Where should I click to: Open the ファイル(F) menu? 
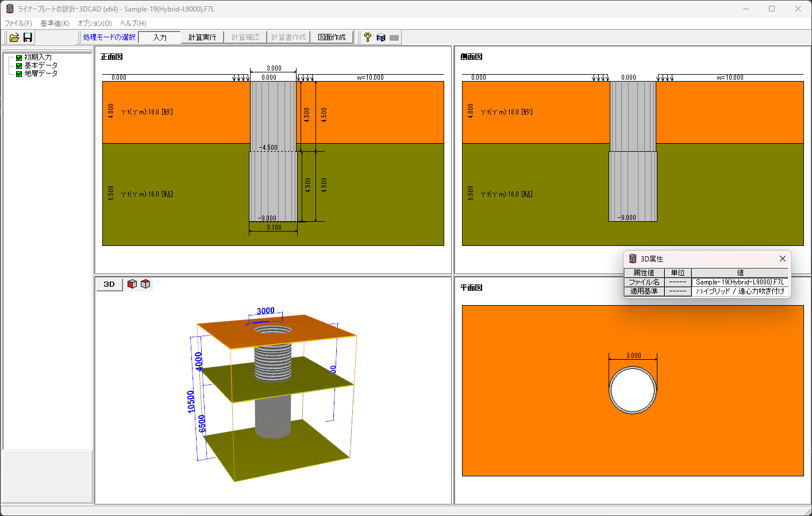(18, 24)
